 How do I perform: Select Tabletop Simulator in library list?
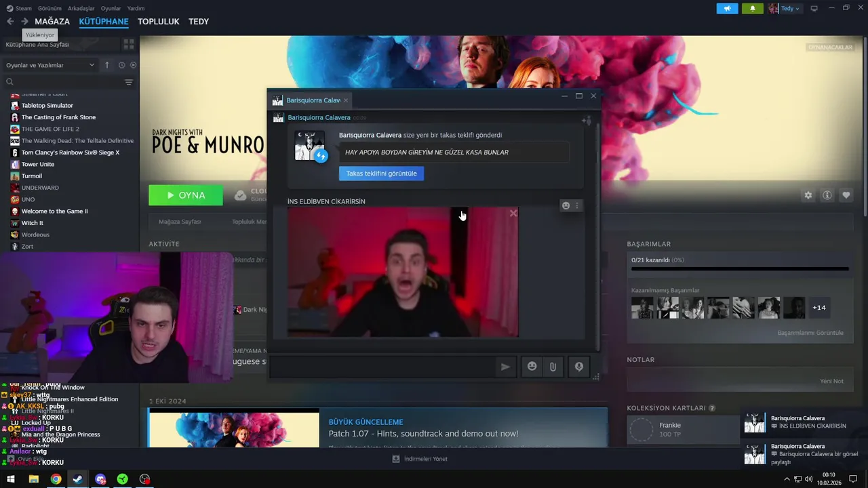(x=47, y=106)
